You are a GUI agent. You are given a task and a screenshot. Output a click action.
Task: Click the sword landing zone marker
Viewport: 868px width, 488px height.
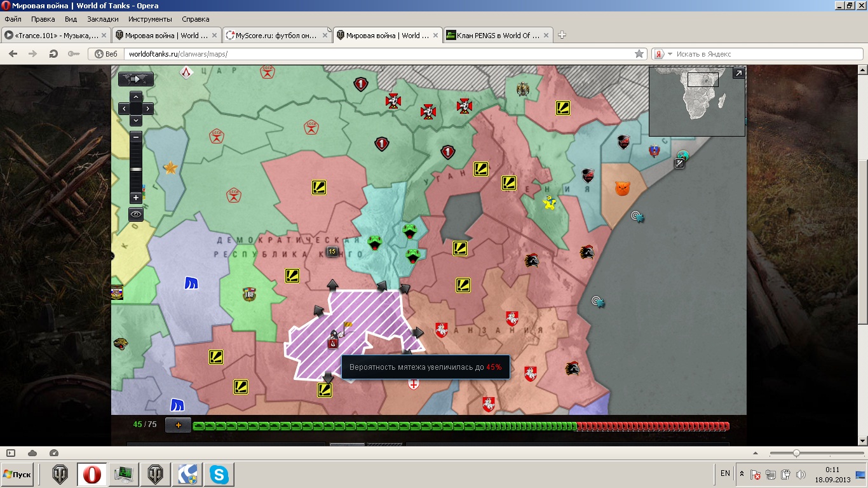point(679,163)
